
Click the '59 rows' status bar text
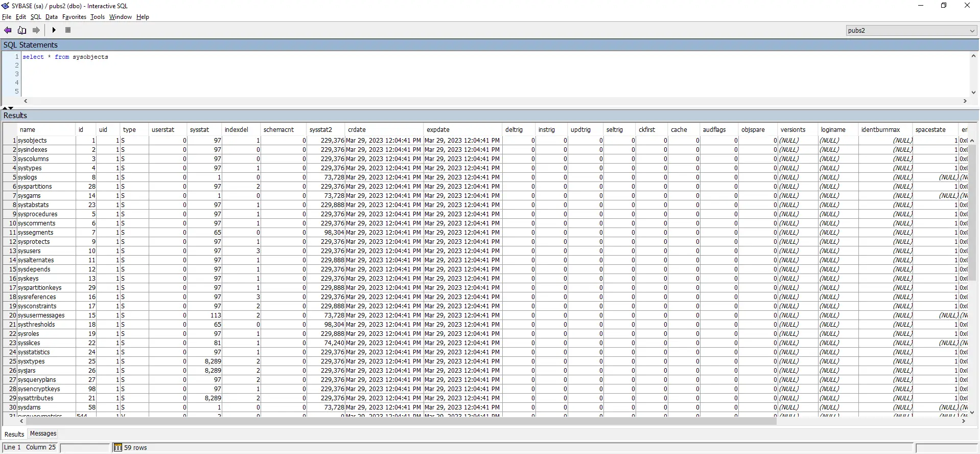(135, 448)
